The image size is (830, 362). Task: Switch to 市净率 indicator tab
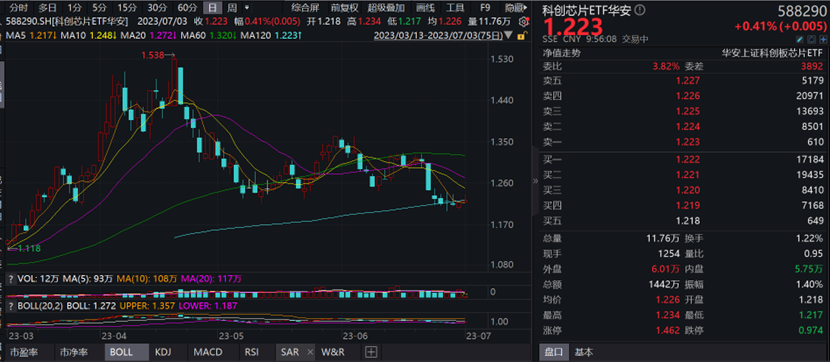pyautogui.click(x=74, y=352)
